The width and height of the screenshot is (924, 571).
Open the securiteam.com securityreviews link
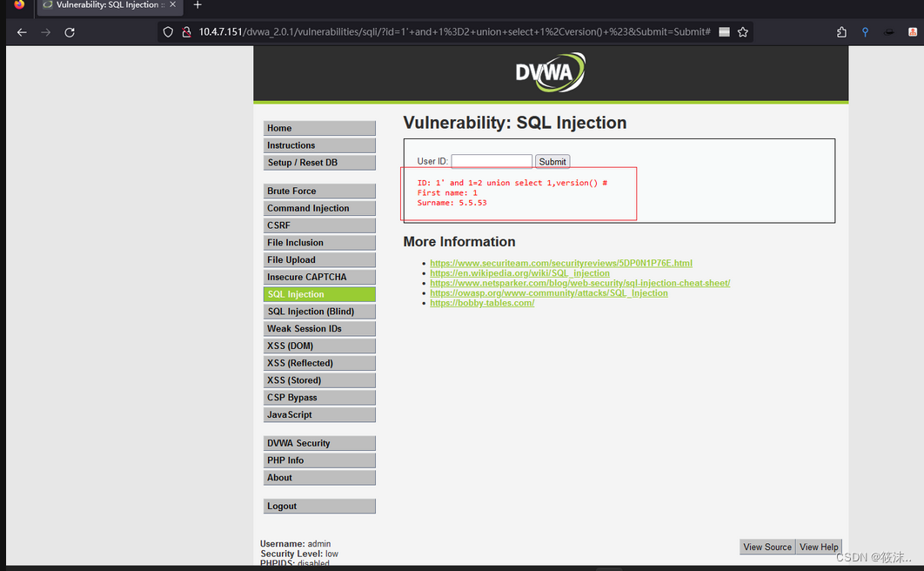560,263
